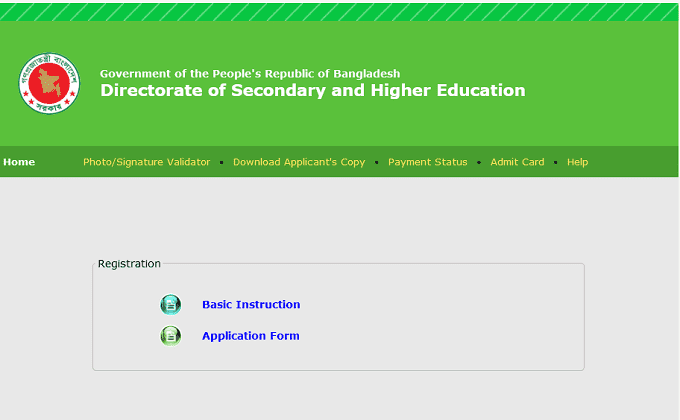Open the Help menu item
The width and height of the screenshot is (680, 420).
point(577,162)
